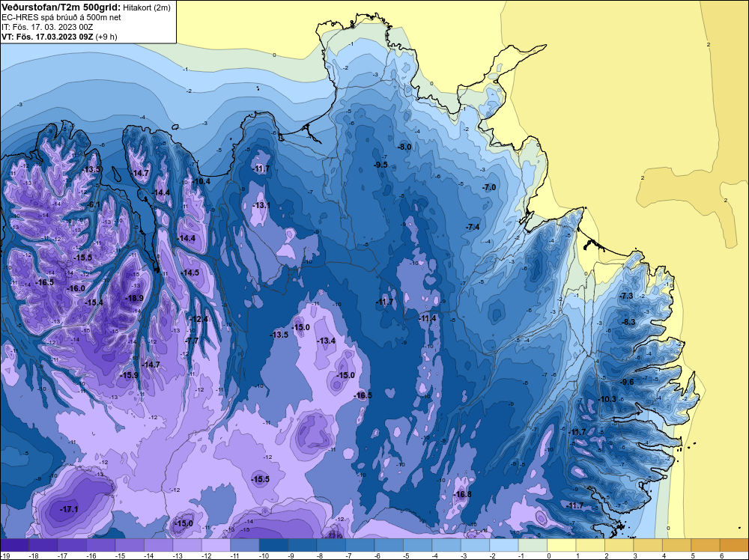The width and height of the screenshot is (749, 560).
Task: Click the -15.4 temperature value
Action: point(94,302)
